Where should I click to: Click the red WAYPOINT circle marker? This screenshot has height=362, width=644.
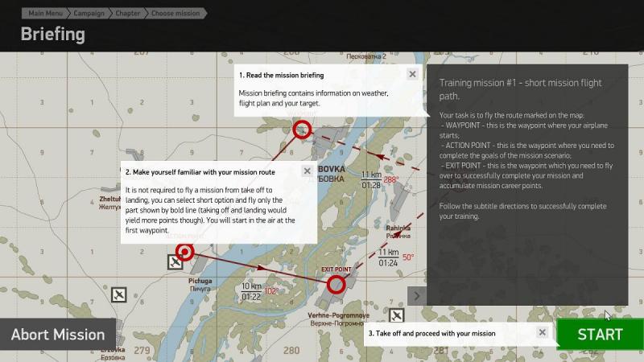coord(302,130)
